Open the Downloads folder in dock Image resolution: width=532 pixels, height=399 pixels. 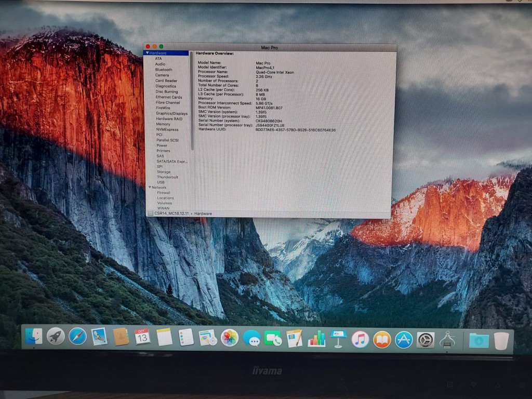pos(479,341)
